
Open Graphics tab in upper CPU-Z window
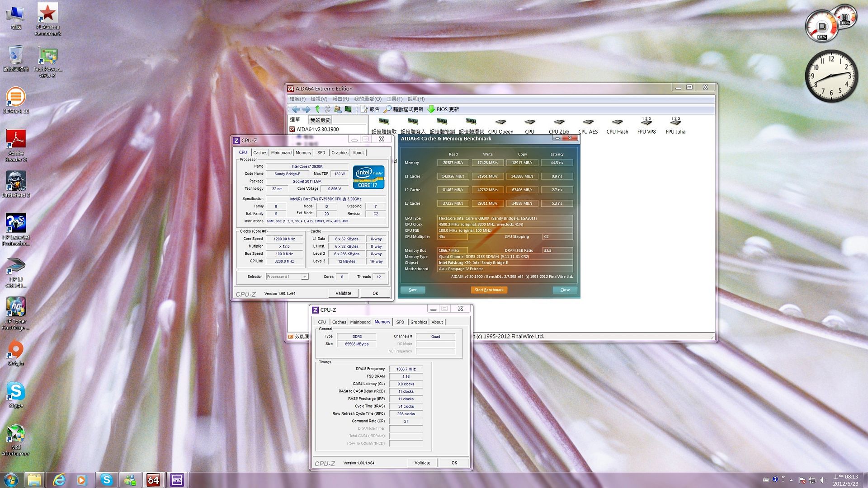point(340,153)
